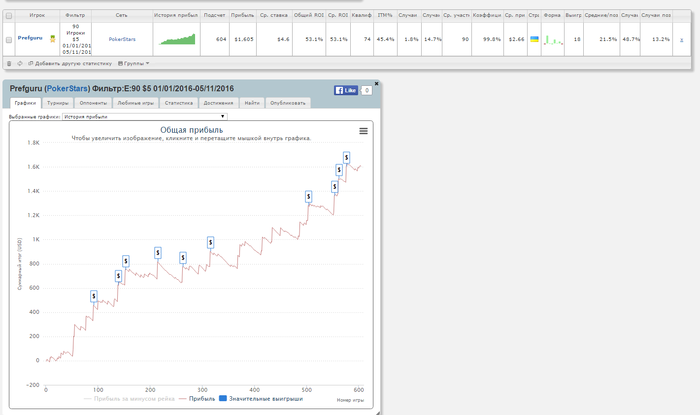Close the Prefguru chart panel
Image resolution: width=700 pixels, height=415 pixels.
376,83
